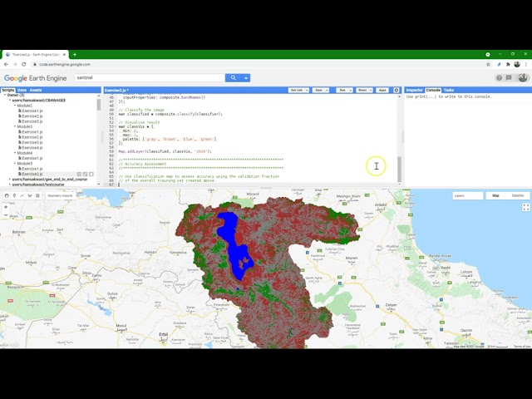Open the Layers panel on map
532x399 pixels.
tap(467, 196)
